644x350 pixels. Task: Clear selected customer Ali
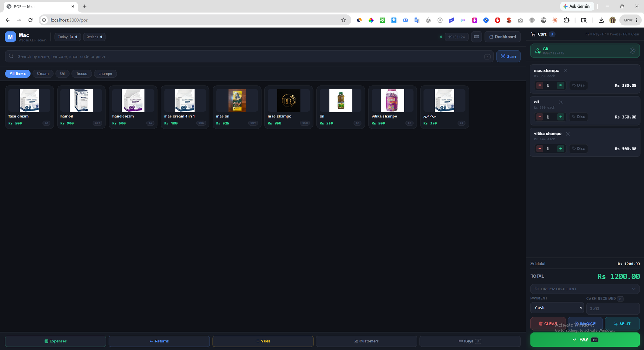[632, 51]
